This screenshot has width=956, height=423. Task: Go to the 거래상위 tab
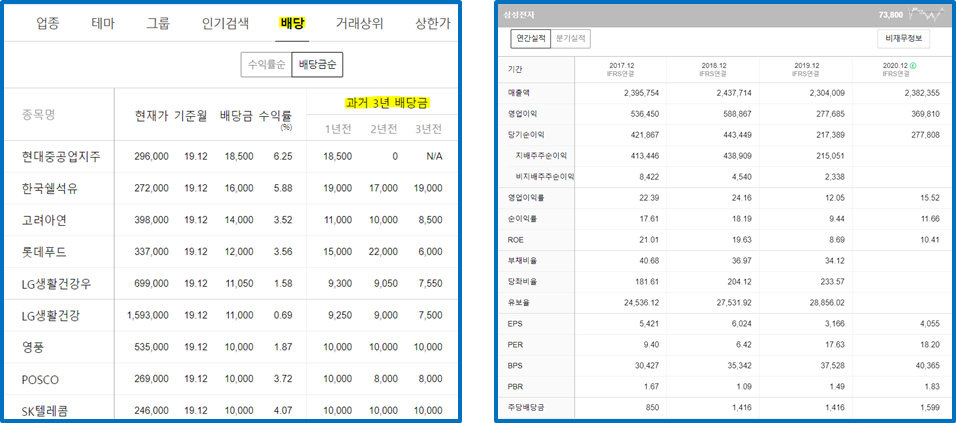(x=360, y=24)
